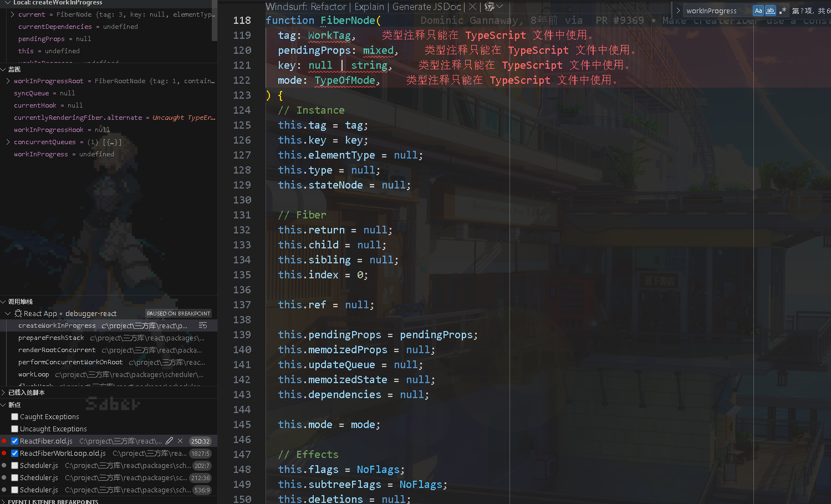
Task: Enable the Scheduler.js 202:7 breakpoint checkbox
Action: click(x=15, y=466)
